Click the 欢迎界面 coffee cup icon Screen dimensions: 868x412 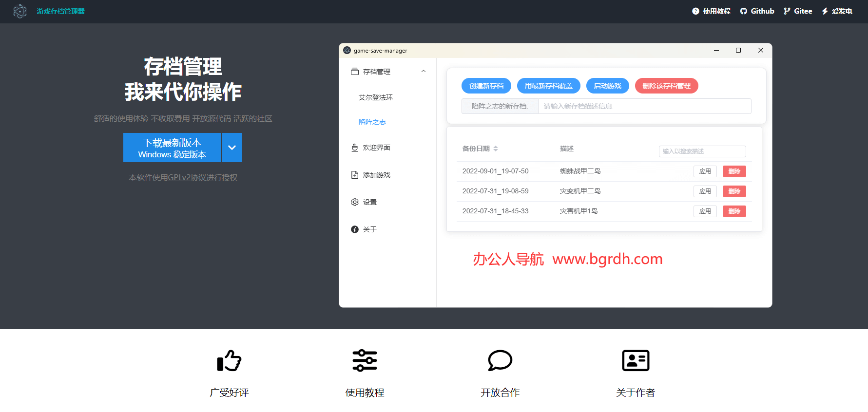(355, 148)
